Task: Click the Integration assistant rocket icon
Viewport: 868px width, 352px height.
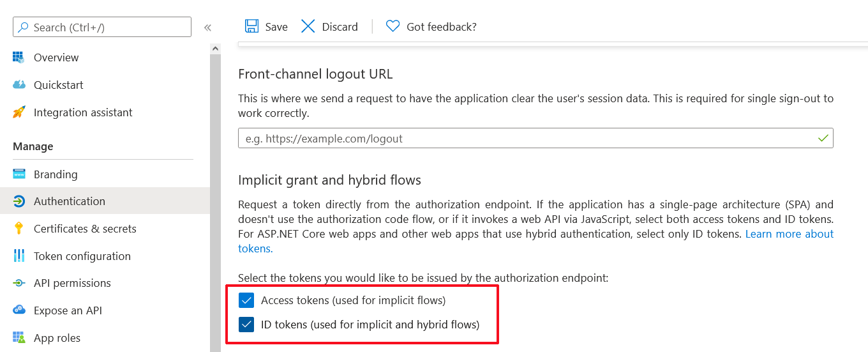Action: point(19,112)
